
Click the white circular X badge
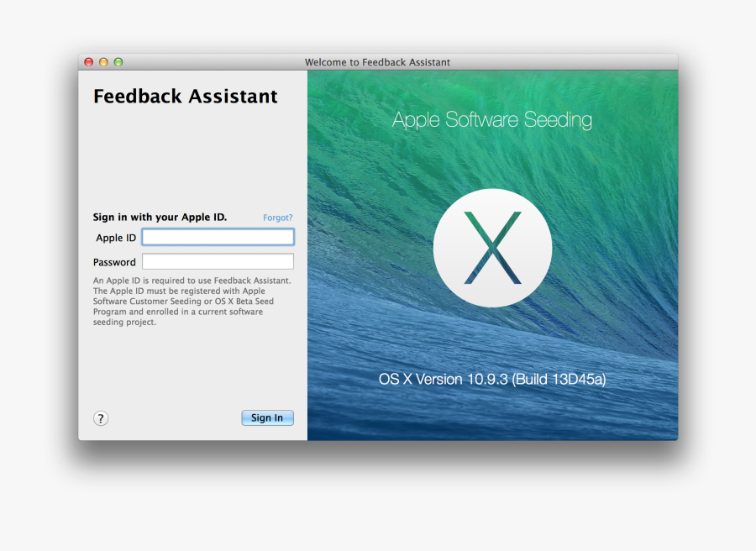[493, 247]
